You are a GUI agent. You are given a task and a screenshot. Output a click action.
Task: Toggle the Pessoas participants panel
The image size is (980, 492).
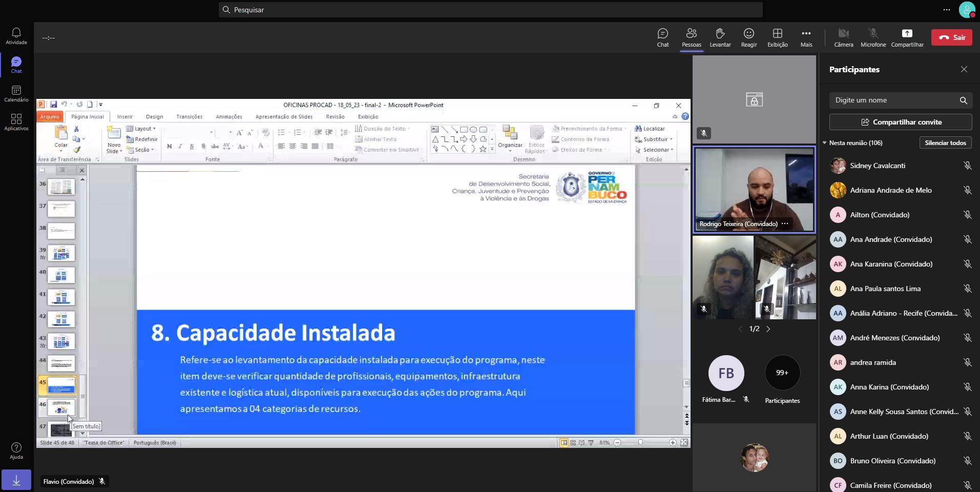[x=691, y=37]
